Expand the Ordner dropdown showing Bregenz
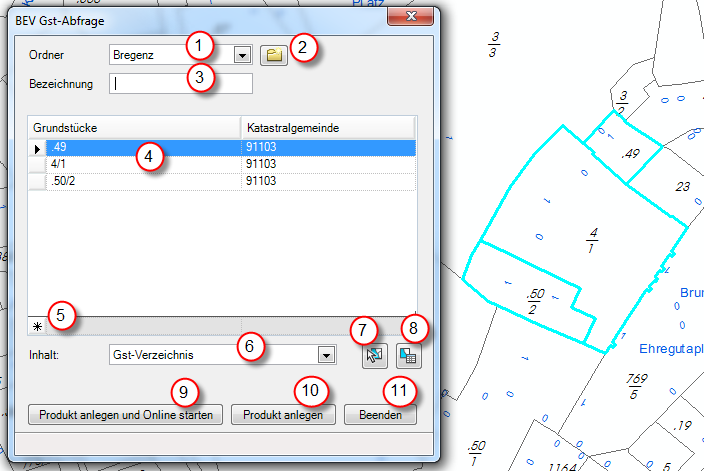 coord(241,55)
